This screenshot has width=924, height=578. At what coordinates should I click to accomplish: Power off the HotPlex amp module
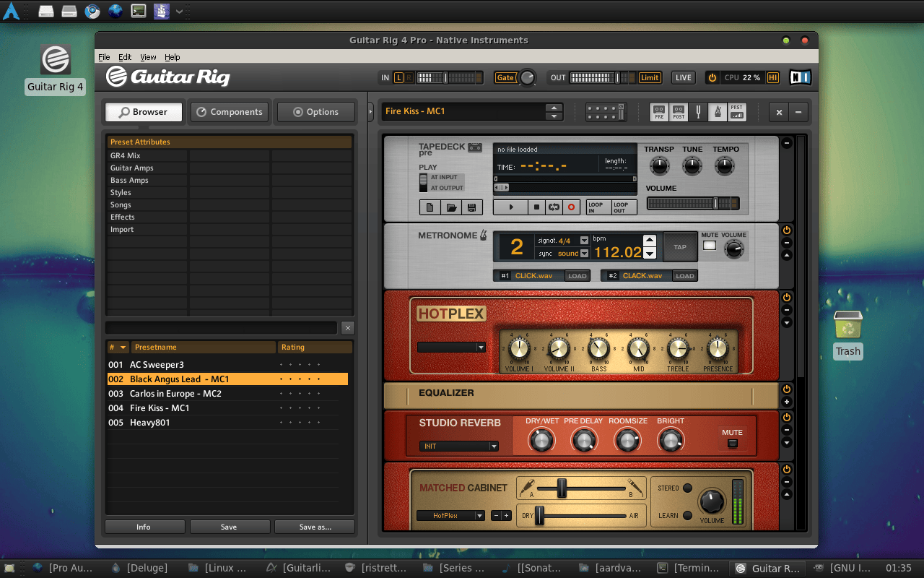tap(787, 297)
